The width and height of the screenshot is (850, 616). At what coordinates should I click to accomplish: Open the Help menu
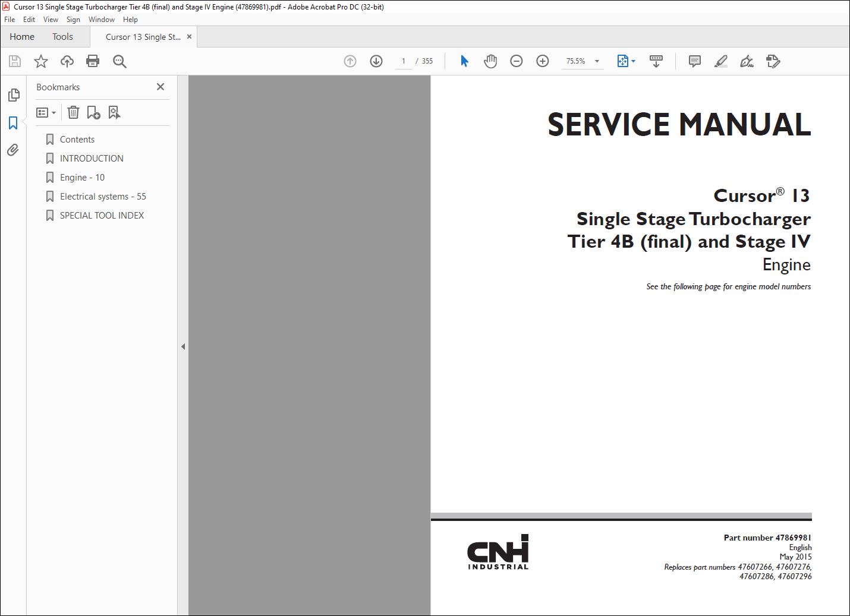pos(130,20)
